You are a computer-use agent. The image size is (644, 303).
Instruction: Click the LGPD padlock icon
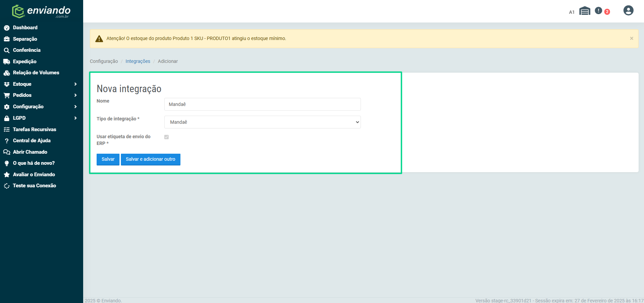7,118
